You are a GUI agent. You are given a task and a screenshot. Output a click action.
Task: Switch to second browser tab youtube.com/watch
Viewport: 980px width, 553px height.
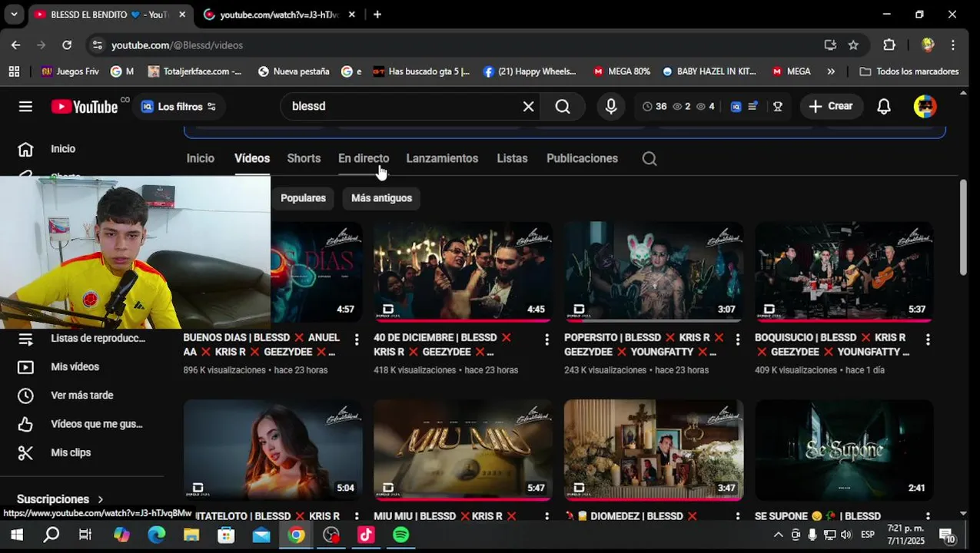click(x=280, y=15)
